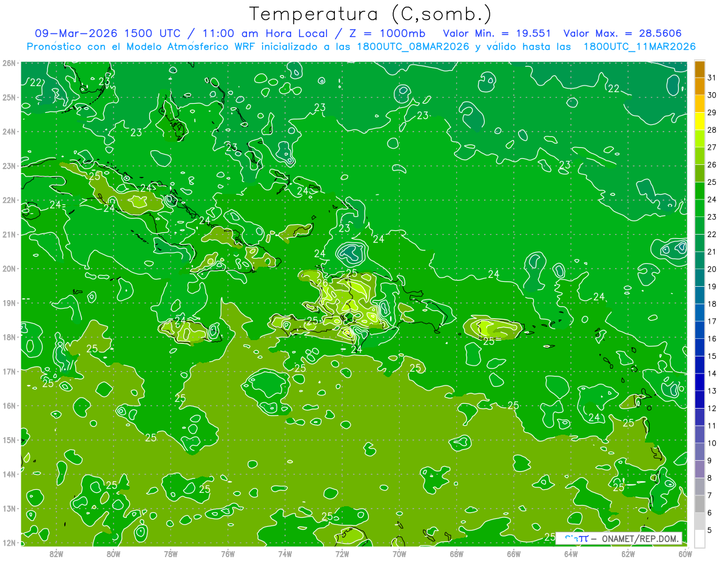Click the '16N' latitude axis label
Image resolution: width=728 pixels, height=562 pixels.
[8, 406]
